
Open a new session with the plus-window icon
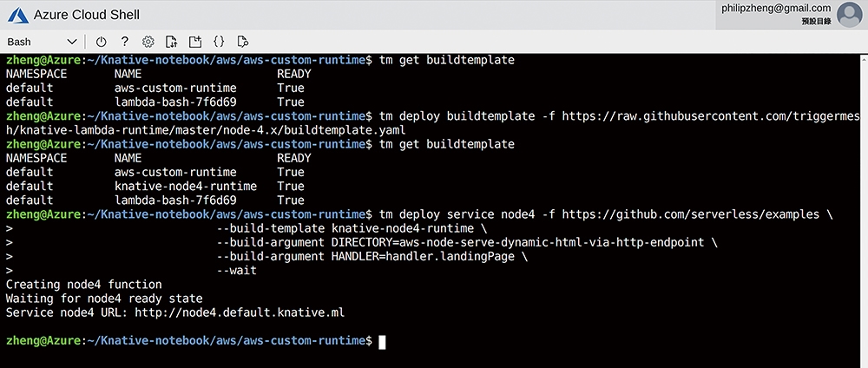tap(194, 42)
